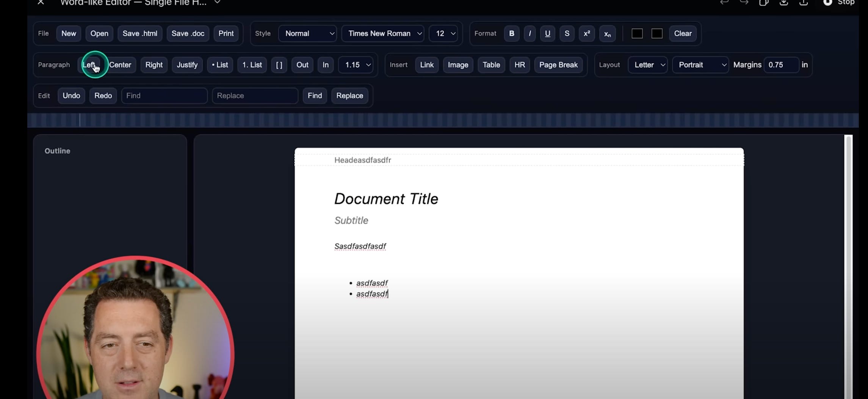Toggle strikethrough formatting
The height and width of the screenshot is (399, 868).
pyautogui.click(x=567, y=33)
